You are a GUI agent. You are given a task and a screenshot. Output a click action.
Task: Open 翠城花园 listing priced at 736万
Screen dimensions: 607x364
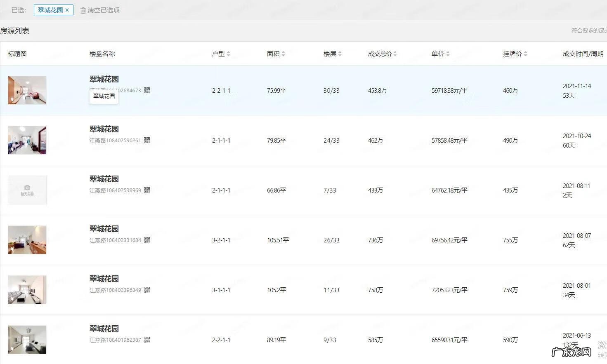click(104, 229)
